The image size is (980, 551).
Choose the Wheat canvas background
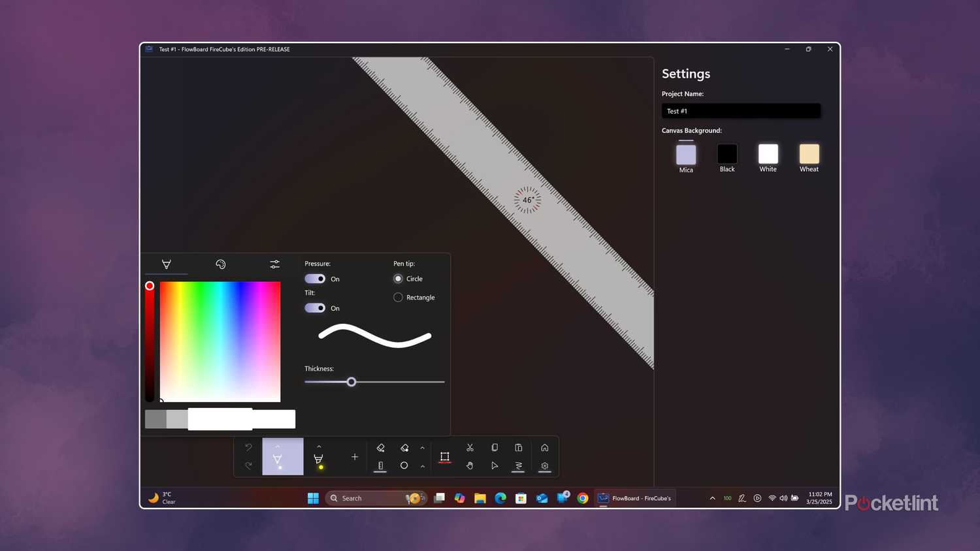coord(809,153)
